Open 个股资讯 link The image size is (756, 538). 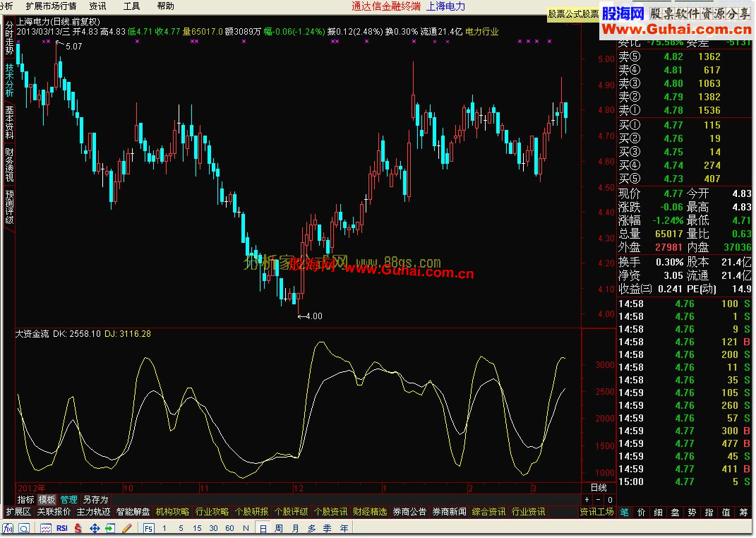331,512
